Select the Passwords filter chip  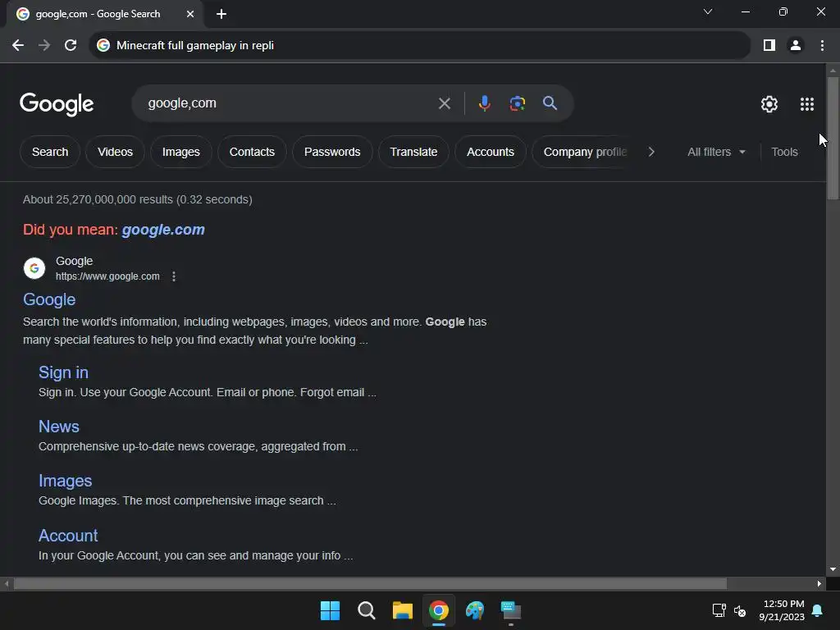pos(332,152)
